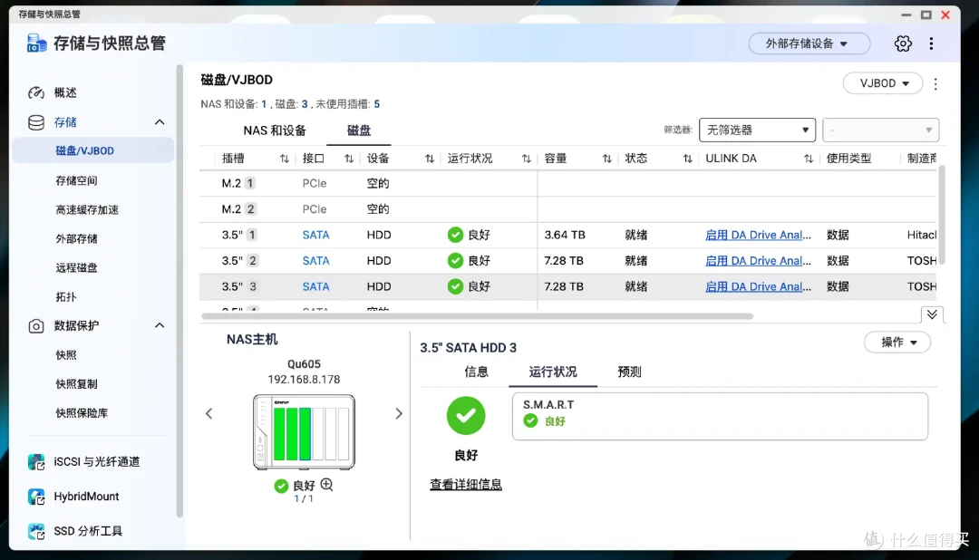Sort by 状态 column arrows
This screenshot has height=560, width=979.
pos(687,159)
